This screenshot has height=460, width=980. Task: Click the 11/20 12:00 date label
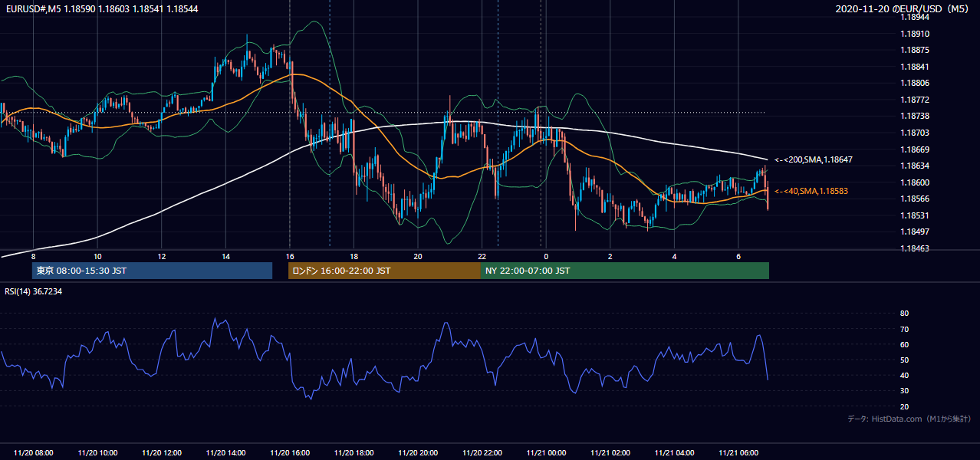click(x=161, y=453)
